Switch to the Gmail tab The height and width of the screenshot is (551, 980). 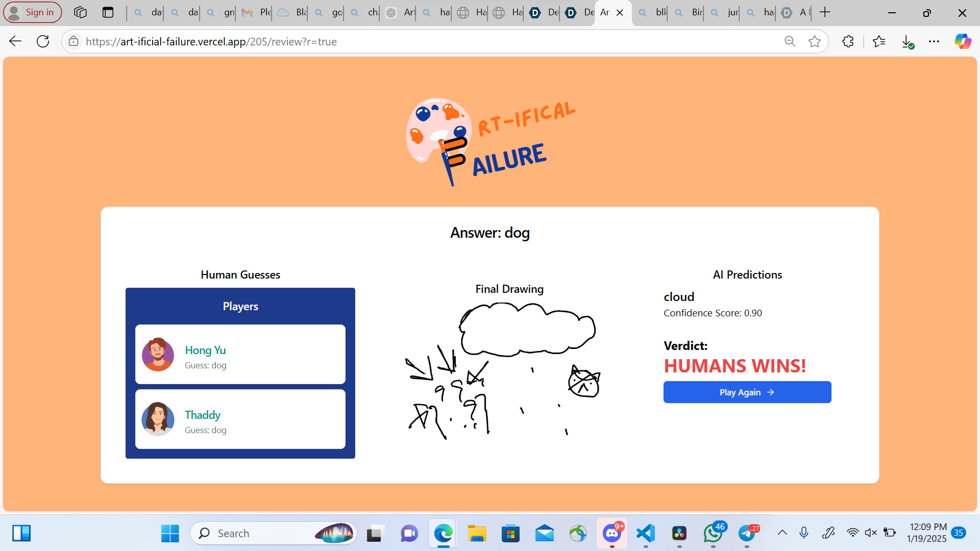point(256,12)
